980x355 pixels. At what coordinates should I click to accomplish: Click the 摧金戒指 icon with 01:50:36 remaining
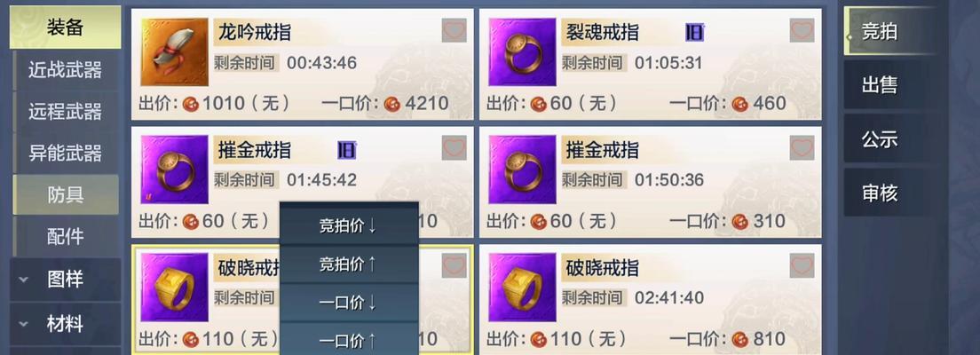(523, 170)
